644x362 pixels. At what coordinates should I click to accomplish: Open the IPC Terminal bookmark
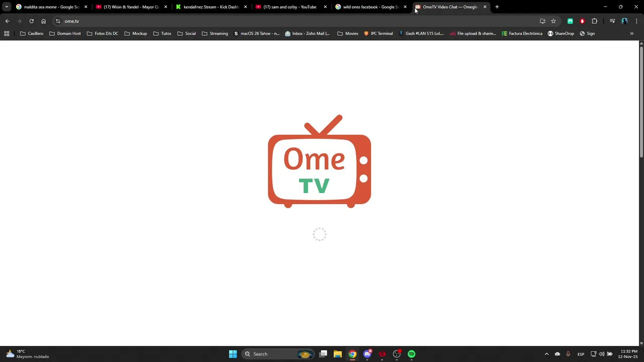click(x=378, y=34)
